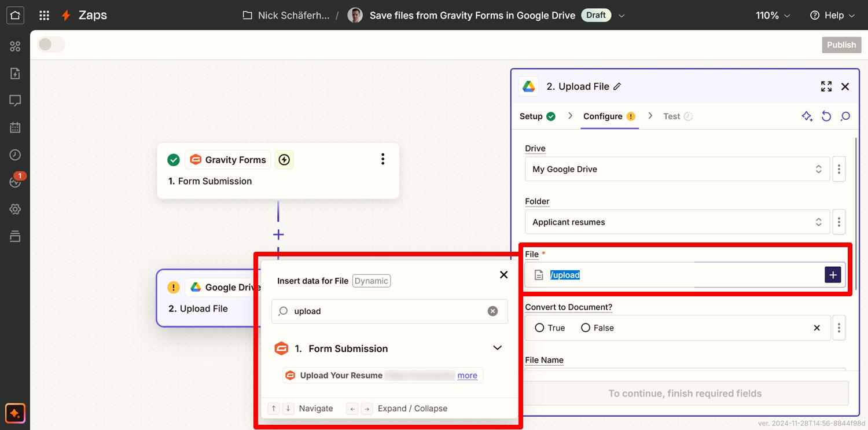The width and height of the screenshot is (868, 430).
Task: Click the Dynamic tag in popup
Action: tap(372, 281)
